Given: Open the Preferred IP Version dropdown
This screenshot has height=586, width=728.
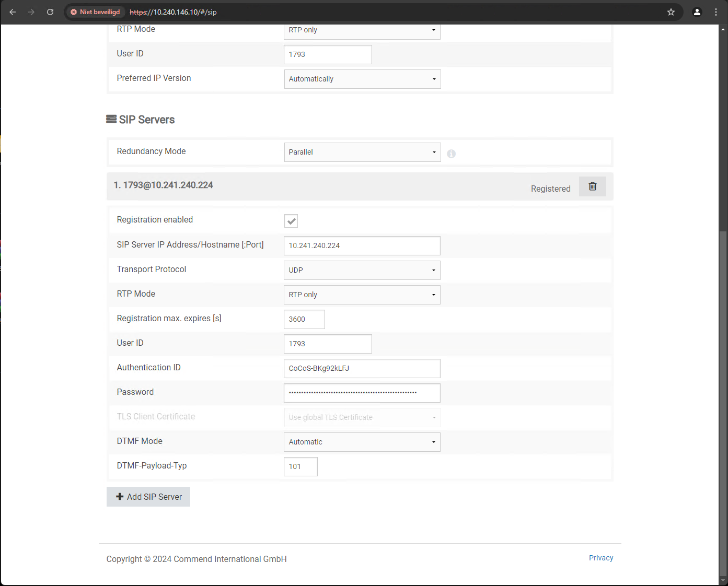Looking at the screenshot, I should tap(362, 79).
